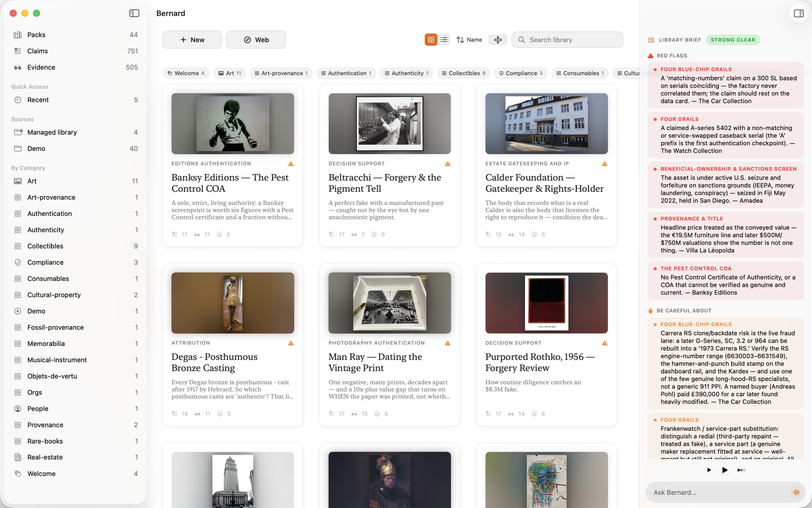Image resolution: width=812 pixels, height=508 pixels.
Task: Select the Collectibles category in sidebar
Action: pos(76,246)
